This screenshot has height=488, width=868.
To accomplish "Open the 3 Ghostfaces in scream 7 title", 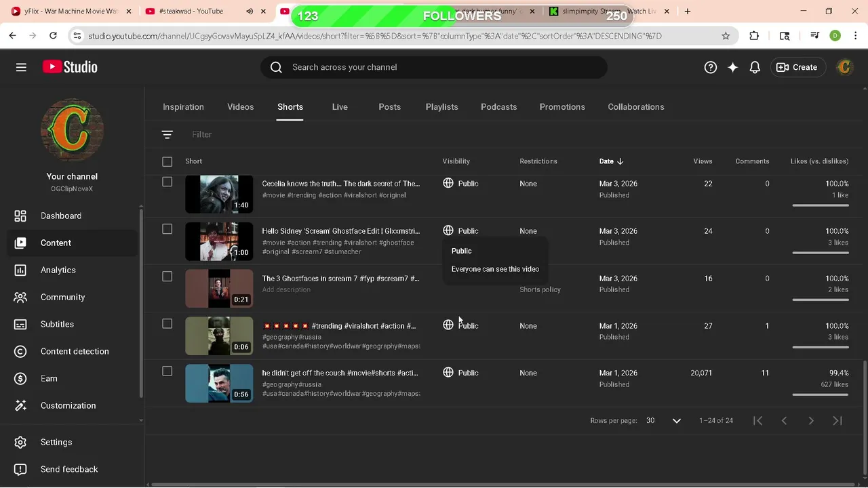I will tap(340, 279).
